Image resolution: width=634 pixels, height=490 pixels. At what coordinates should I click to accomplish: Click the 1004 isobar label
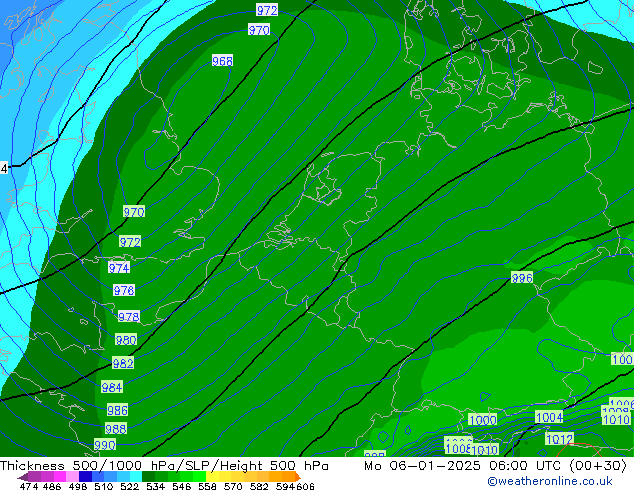coord(549,417)
